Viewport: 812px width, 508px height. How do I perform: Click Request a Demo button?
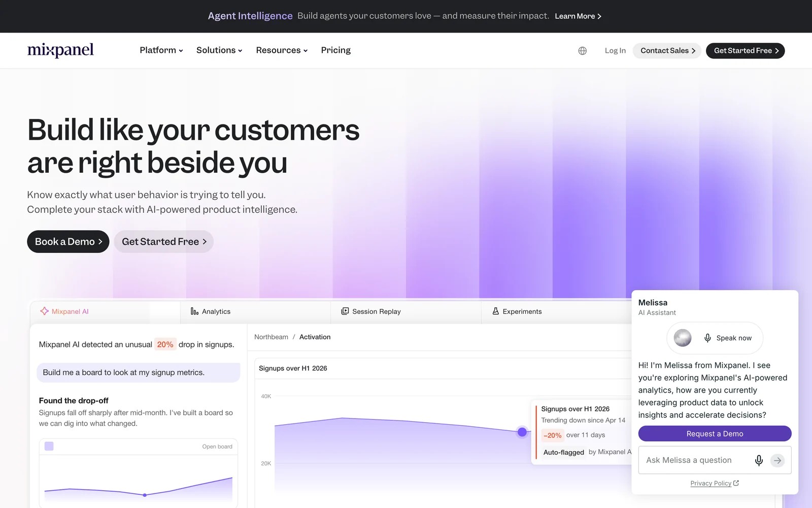coord(715,434)
